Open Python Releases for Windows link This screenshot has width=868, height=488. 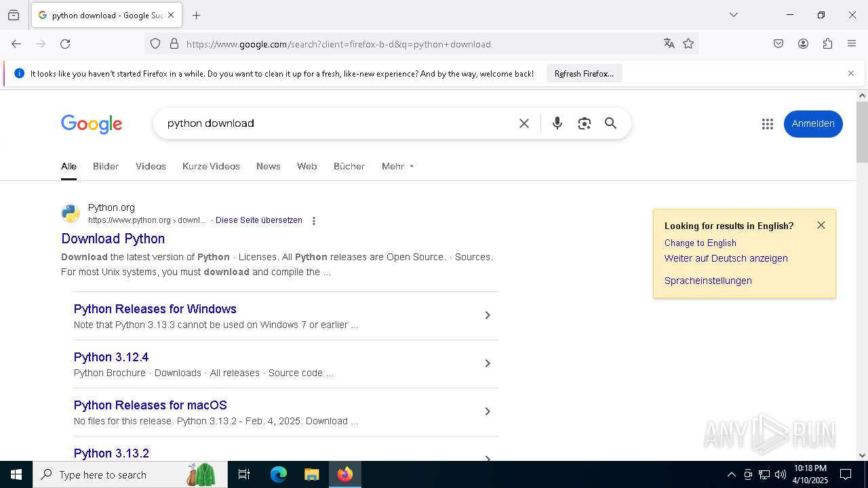click(x=155, y=309)
